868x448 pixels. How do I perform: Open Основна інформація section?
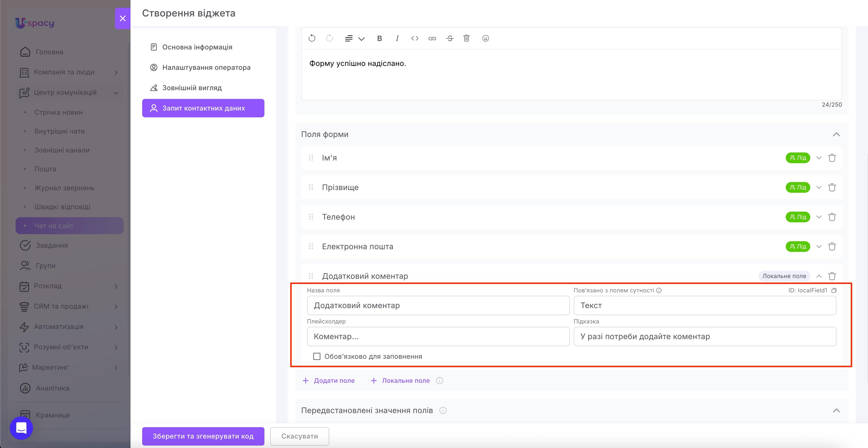[203, 47]
